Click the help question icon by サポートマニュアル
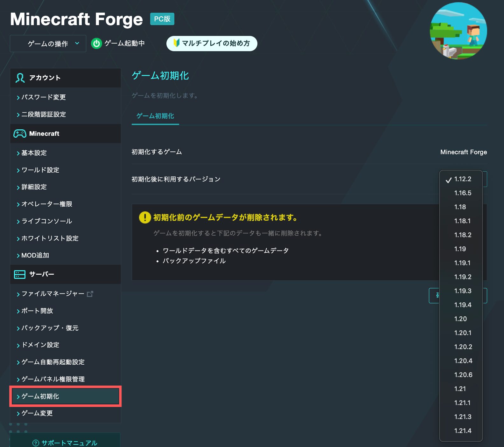 (36, 443)
